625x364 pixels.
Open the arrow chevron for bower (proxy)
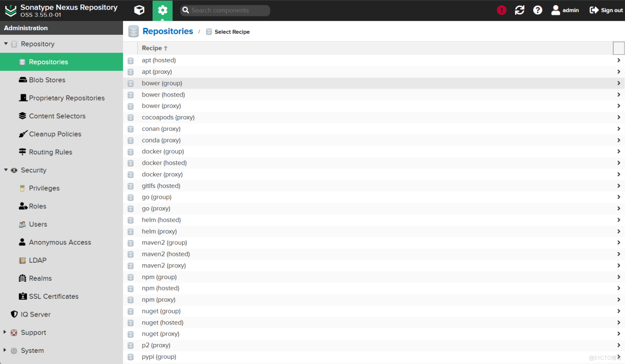(x=619, y=106)
